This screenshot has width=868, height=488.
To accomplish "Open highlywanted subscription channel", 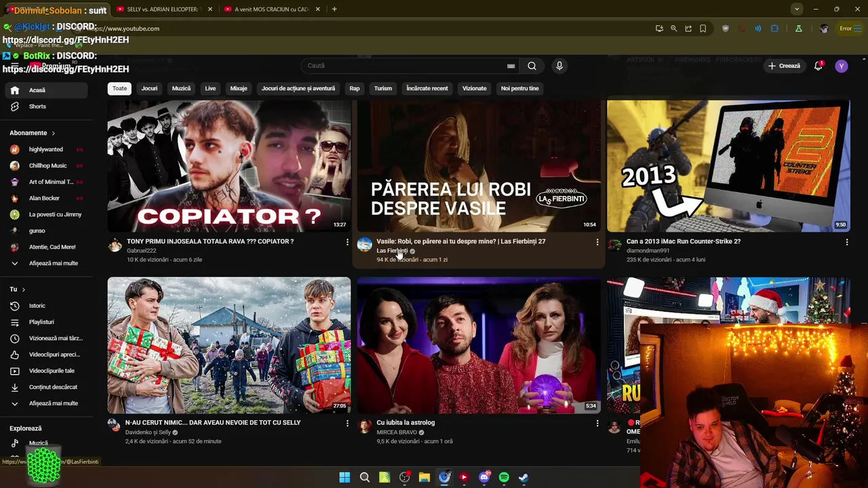I will click(45, 150).
